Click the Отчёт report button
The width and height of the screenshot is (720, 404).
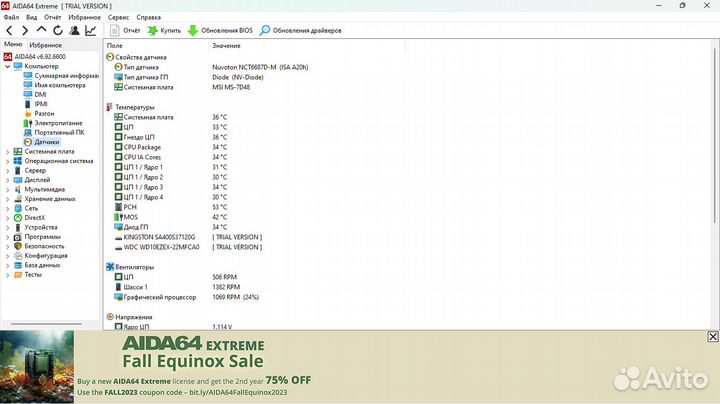(125, 30)
